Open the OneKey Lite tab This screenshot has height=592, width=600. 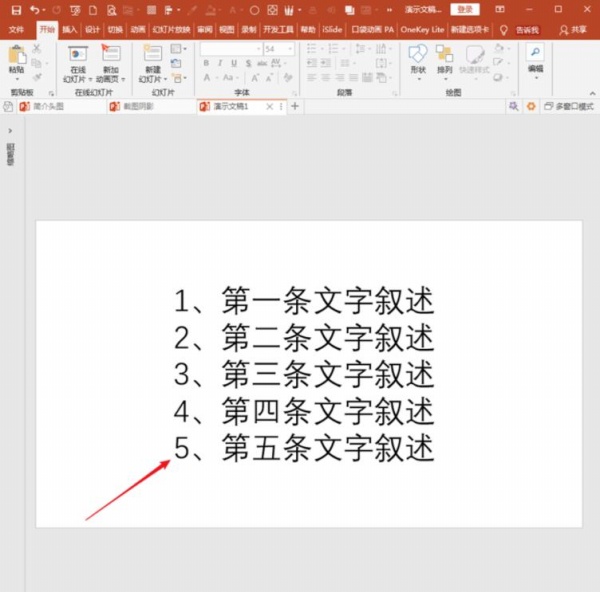coord(422,29)
